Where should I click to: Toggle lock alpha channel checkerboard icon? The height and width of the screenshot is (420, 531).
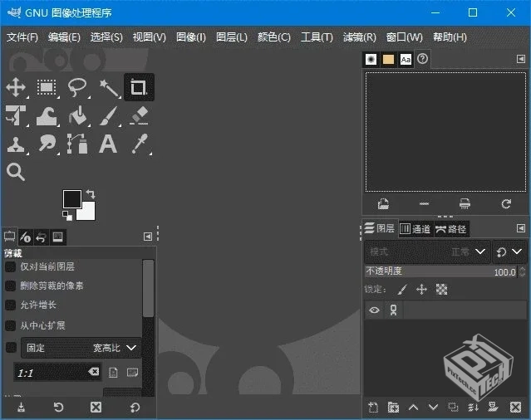tap(441, 290)
